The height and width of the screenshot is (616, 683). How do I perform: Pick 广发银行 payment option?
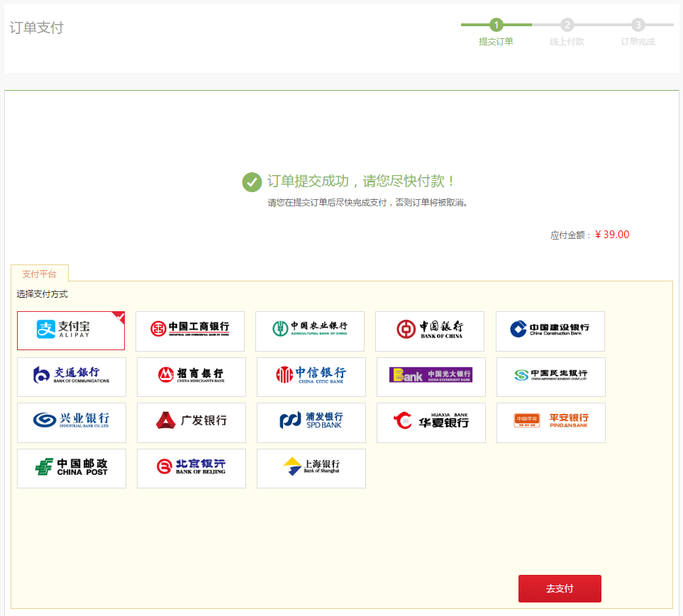coord(191,422)
